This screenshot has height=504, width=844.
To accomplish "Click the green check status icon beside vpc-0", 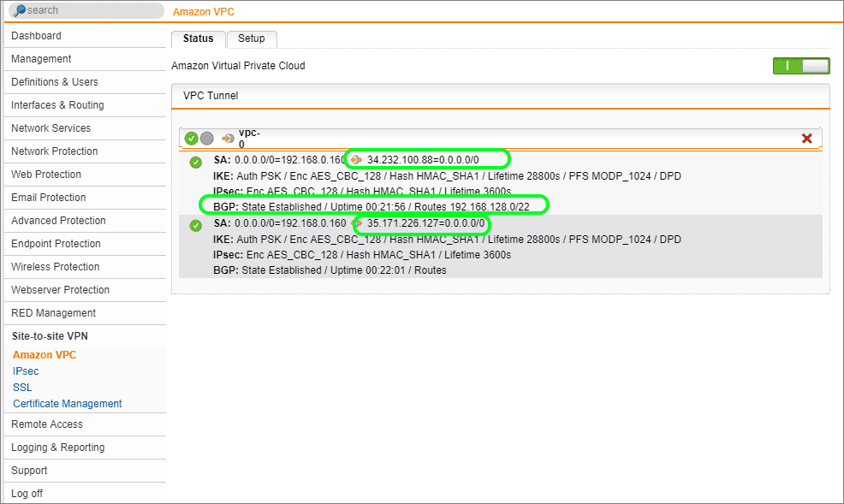I will click(x=191, y=139).
